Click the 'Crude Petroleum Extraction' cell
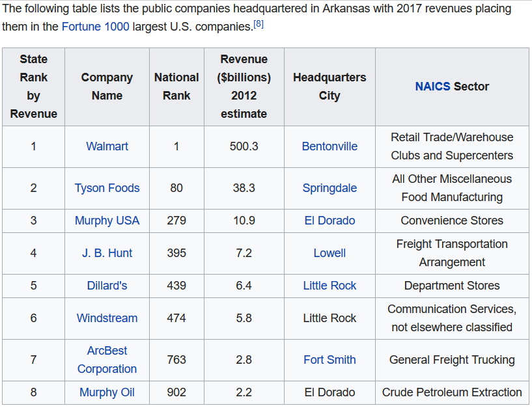This screenshot has width=532, height=408. [x=452, y=392]
